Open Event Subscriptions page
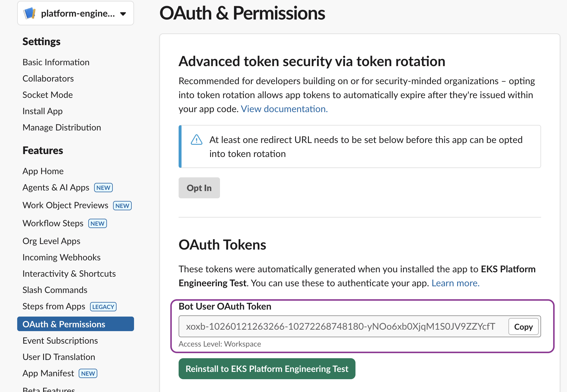Screen dimensions: 567x392 click(60, 340)
